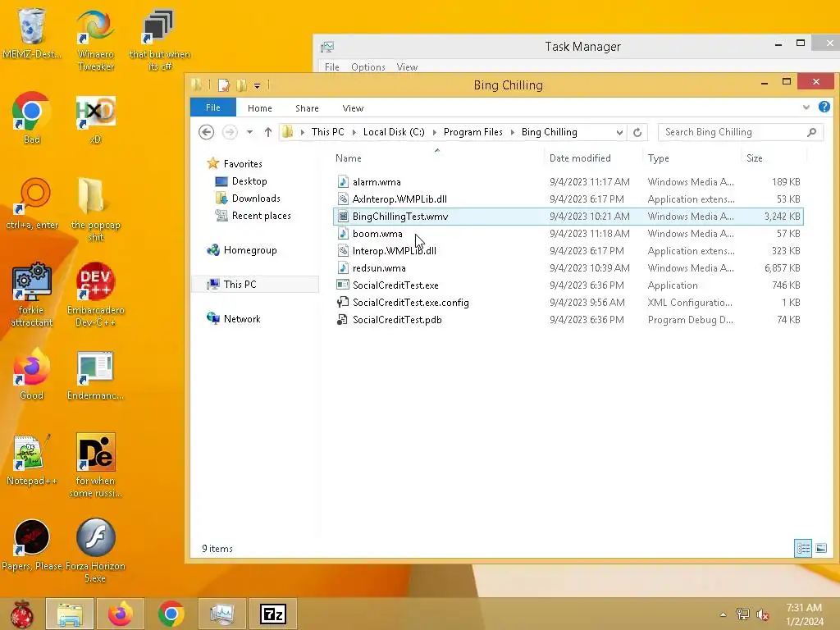The image size is (840, 630).
Task: Click the network tray icon
Action: (743, 614)
